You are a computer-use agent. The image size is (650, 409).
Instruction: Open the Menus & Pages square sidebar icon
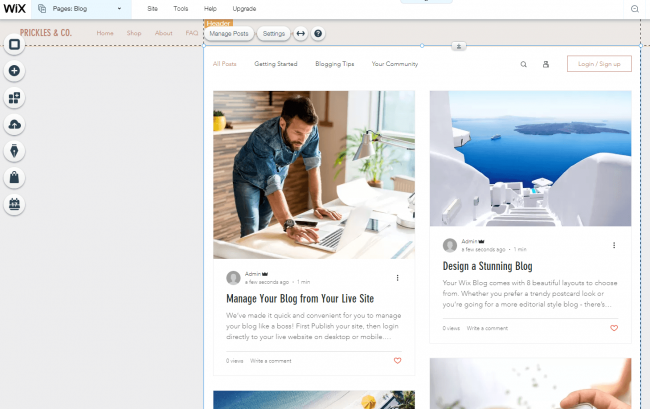(15, 44)
